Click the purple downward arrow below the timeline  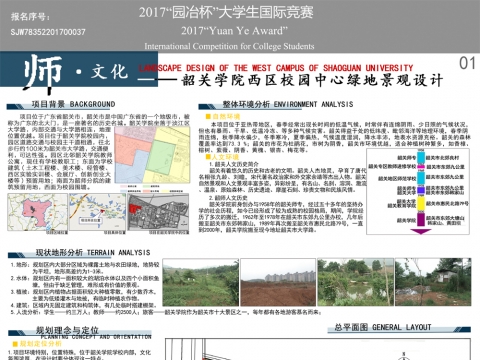click(420, 231)
